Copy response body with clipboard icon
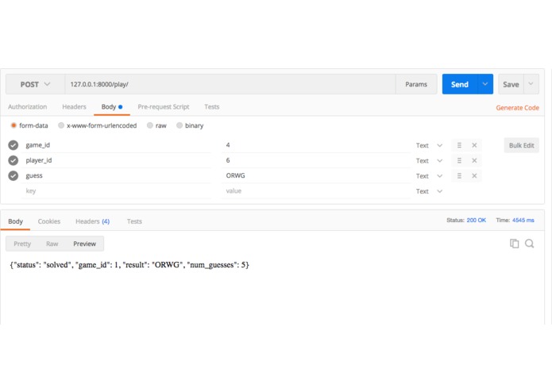This screenshot has height=392, width=552. pos(515,244)
